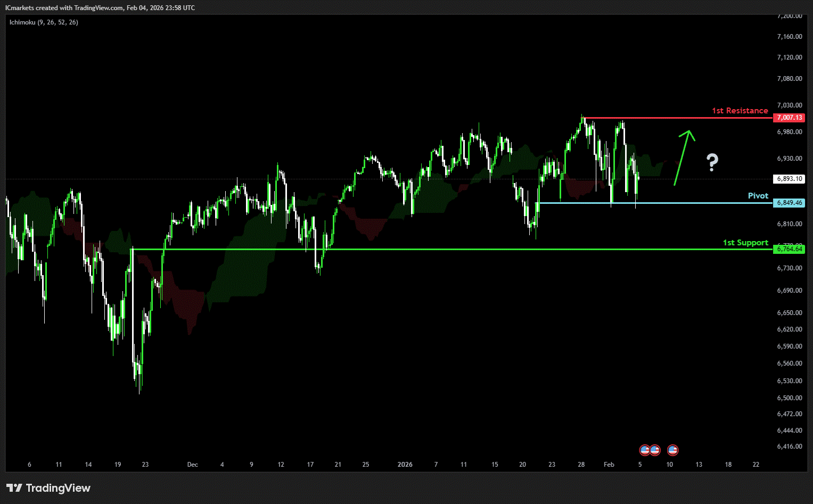Viewport: 813px width, 504px height.
Task: Click the Ichimoku (9, 26, 52, 26) indicator label
Action: click(x=44, y=22)
